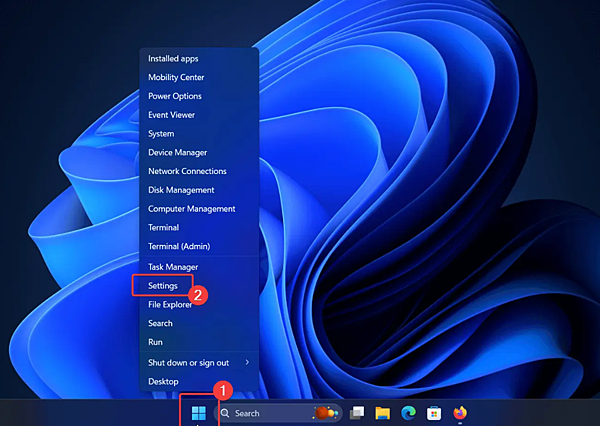Viewport: 600px width, 426px height.
Task: Select Desktop menu entry
Action: [x=199, y=381]
